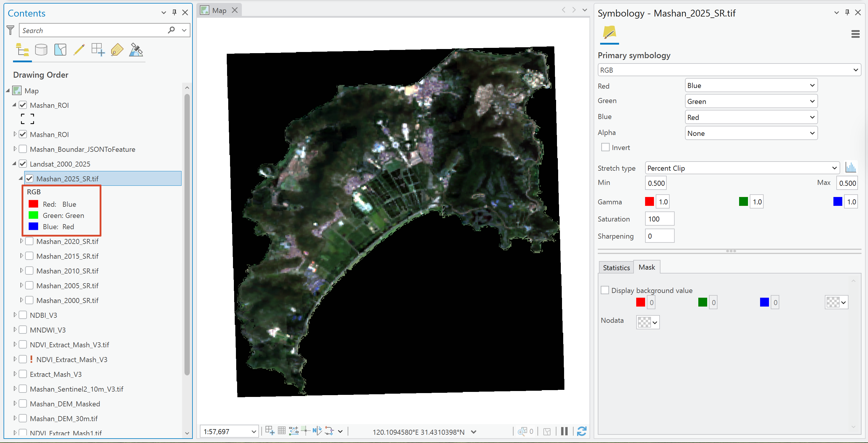Expand the NDBI_V3 layer
This screenshot has height=443, width=868.
pyautogui.click(x=15, y=315)
